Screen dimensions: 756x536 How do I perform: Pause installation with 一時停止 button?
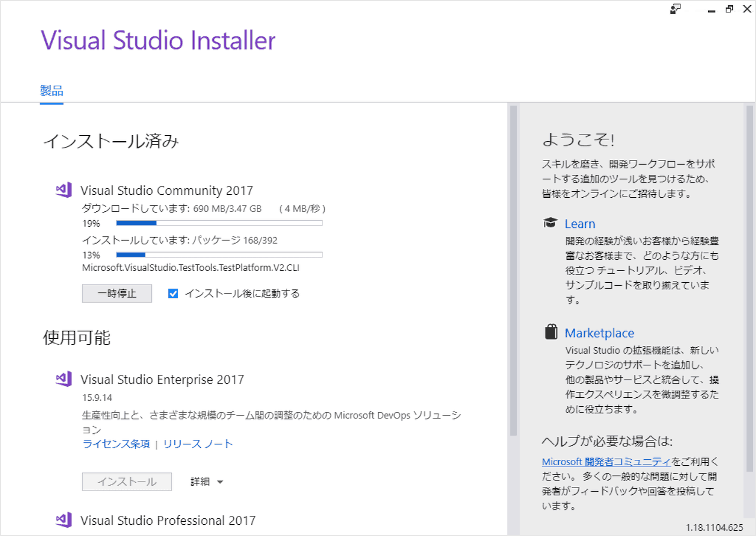[x=117, y=293]
